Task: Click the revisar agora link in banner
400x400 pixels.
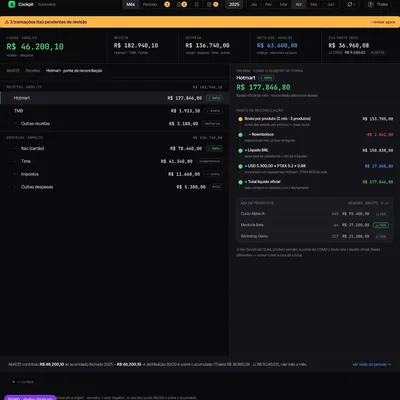Action: click(x=383, y=22)
